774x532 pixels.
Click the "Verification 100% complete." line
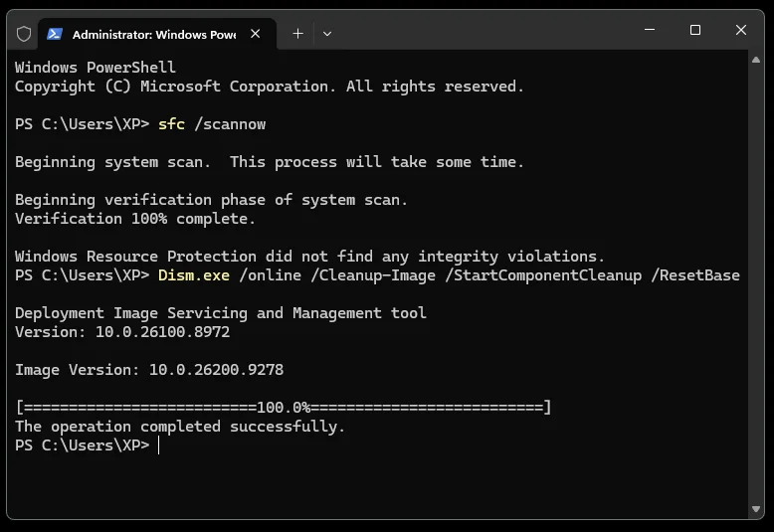click(x=134, y=218)
